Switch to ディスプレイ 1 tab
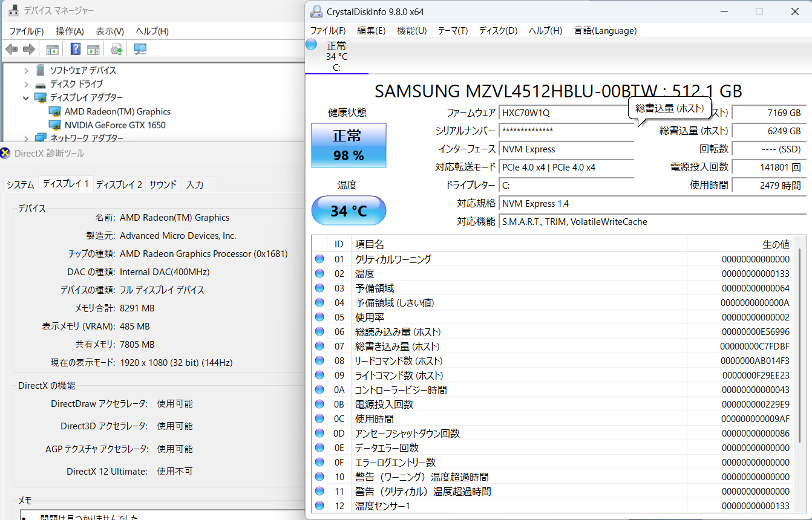The height and width of the screenshot is (520, 812). (66, 183)
